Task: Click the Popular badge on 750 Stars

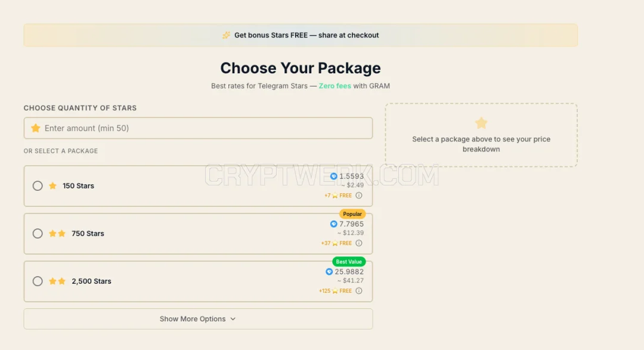Action: tap(352, 213)
